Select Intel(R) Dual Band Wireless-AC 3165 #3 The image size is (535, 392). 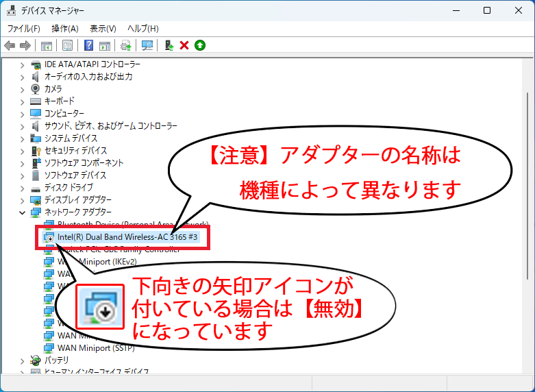pyautogui.click(x=127, y=237)
